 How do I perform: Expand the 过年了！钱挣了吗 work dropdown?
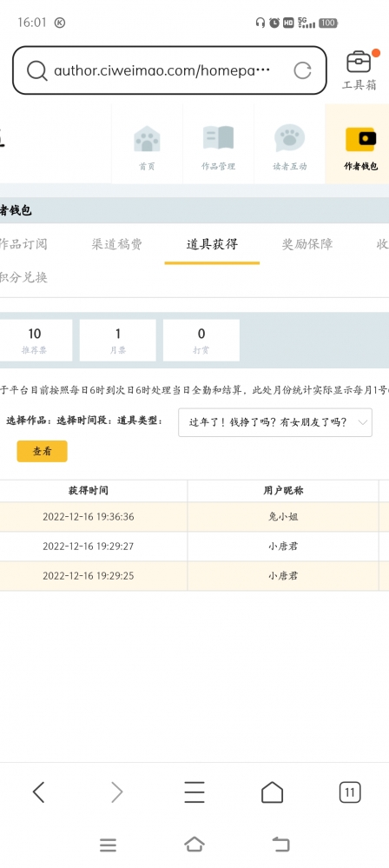pyautogui.click(x=275, y=422)
